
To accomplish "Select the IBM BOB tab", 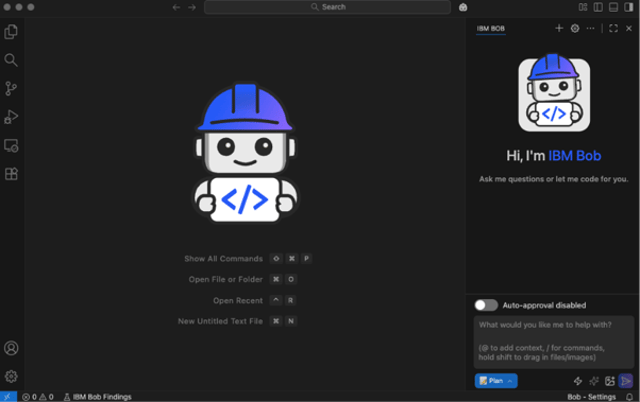I will 491,29.
